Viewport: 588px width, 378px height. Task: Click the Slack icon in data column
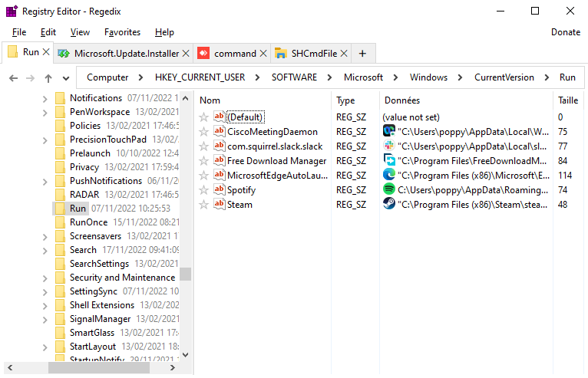tap(389, 146)
